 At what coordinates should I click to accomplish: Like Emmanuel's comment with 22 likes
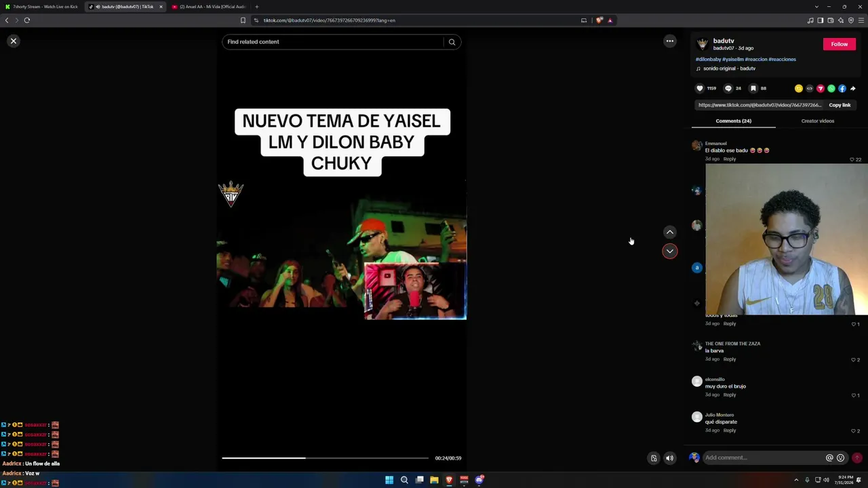click(x=852, y=159)
